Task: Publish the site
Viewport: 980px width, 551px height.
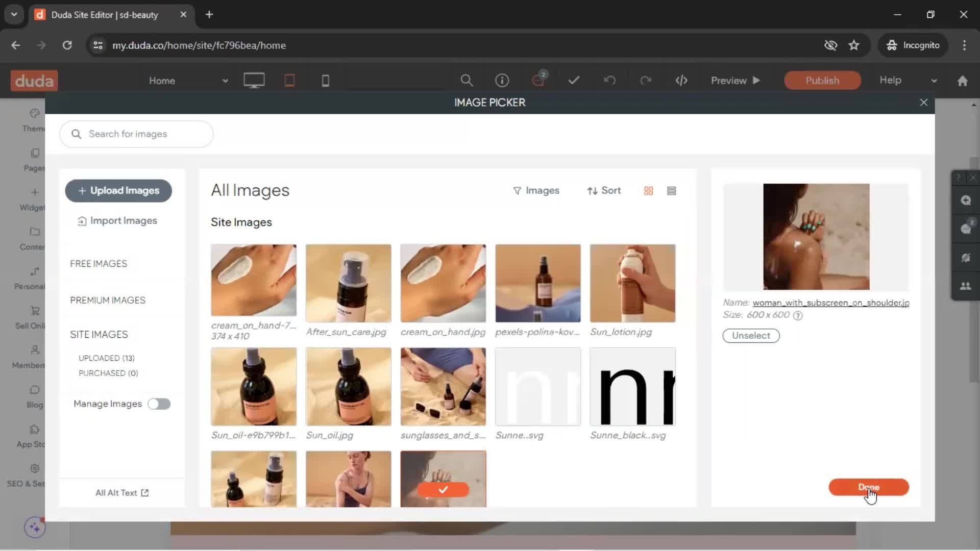Action: click(822, 81)
